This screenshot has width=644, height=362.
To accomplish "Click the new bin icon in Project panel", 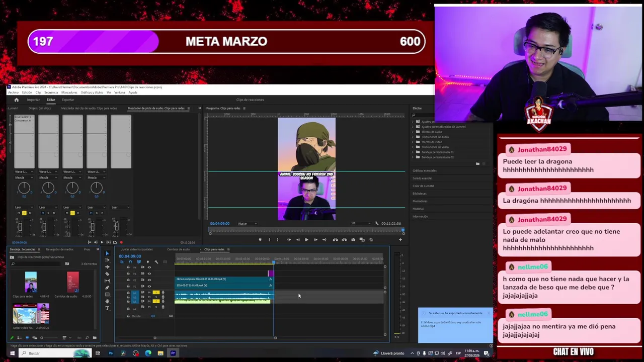I will (x=95, y=338).
